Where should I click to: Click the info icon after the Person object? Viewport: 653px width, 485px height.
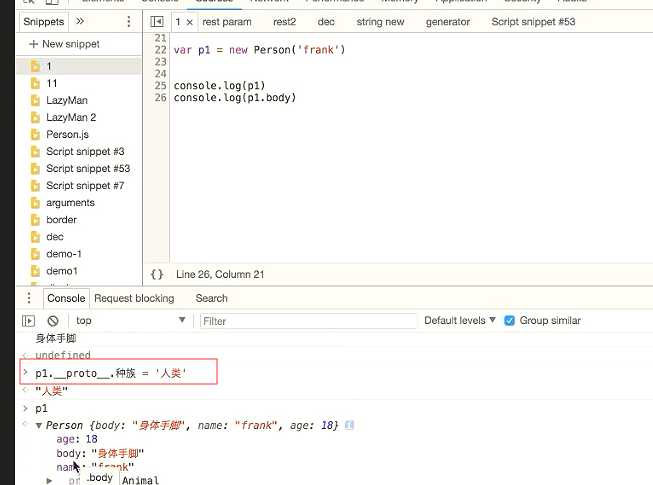coord(349,425)
